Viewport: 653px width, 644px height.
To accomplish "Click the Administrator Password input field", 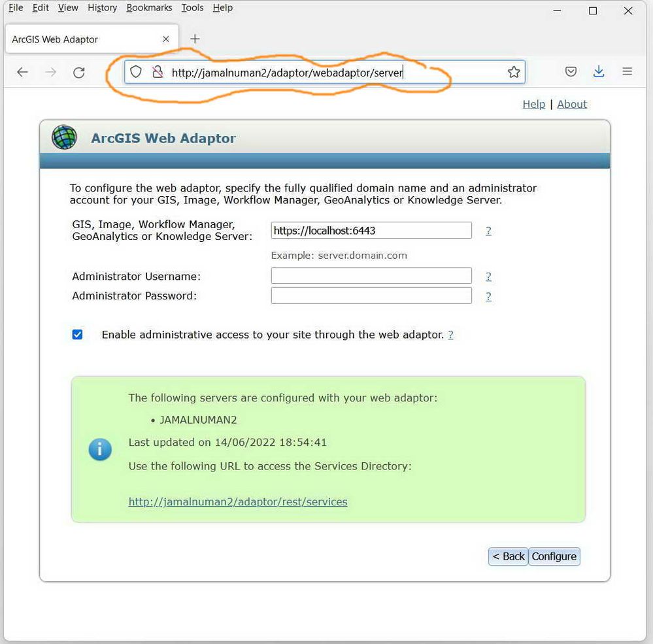I will click(371, 296).
